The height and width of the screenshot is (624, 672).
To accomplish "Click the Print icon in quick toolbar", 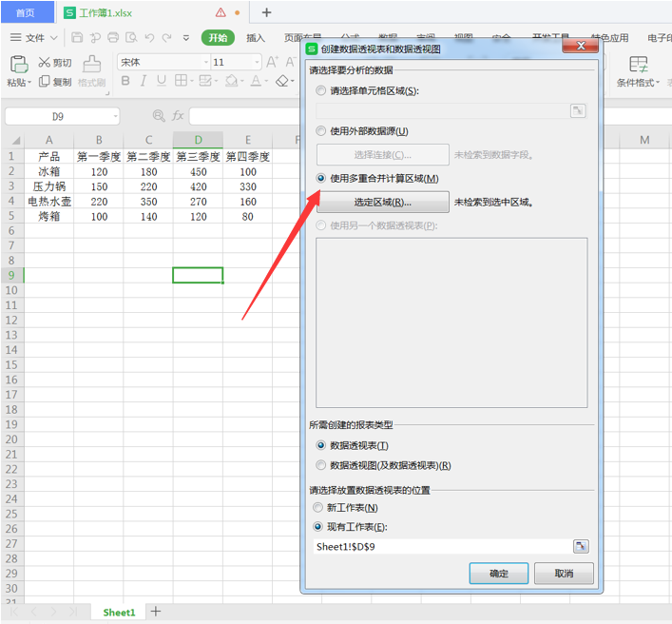I will 113,38.
